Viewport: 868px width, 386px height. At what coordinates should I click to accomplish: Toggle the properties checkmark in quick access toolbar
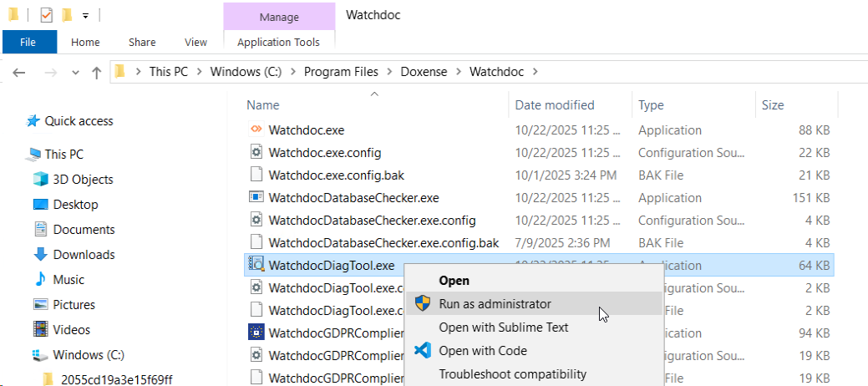tap(46, 15)
